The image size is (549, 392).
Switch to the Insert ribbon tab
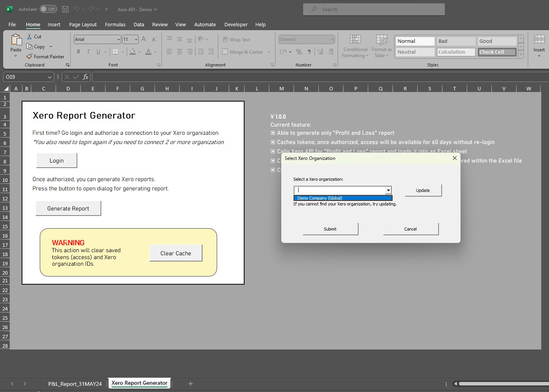[54, 24]
